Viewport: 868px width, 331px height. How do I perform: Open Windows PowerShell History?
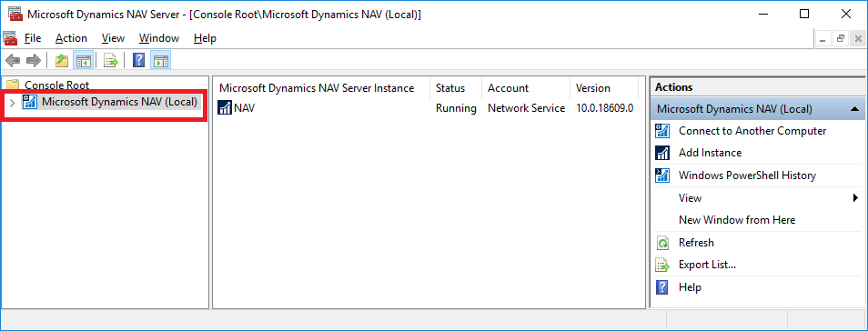[747, 176]
